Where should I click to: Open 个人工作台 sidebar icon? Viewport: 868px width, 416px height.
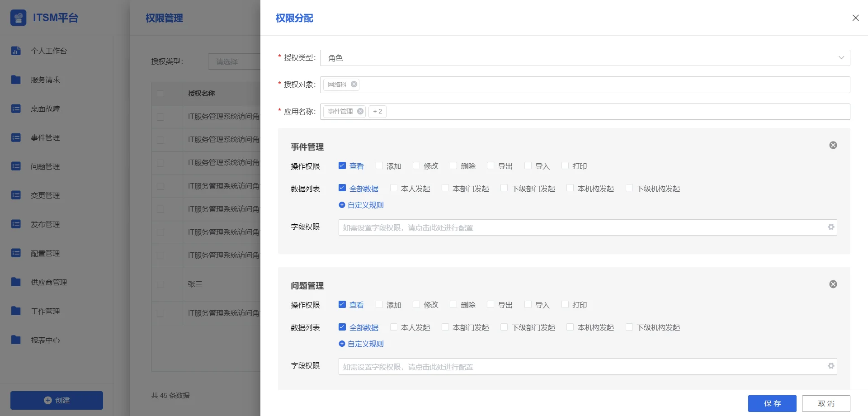16,51
